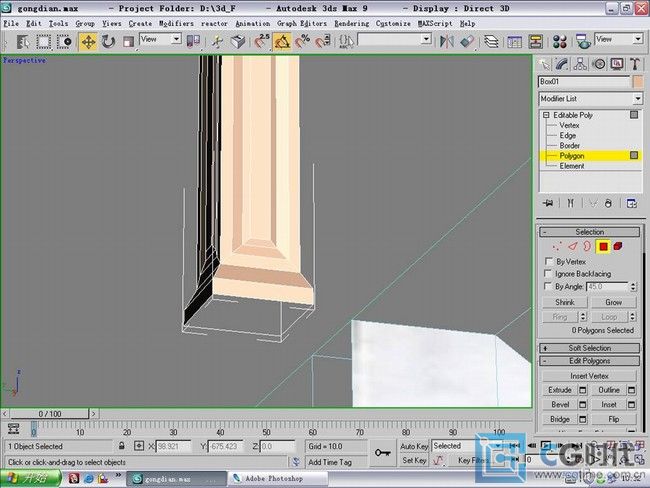Open the Layer Manager

(491, 41)
